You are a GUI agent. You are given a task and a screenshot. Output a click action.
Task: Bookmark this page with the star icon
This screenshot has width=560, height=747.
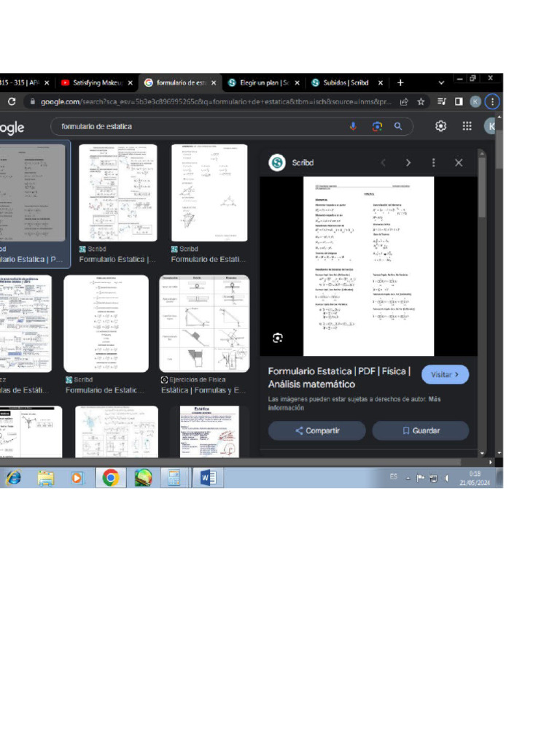tap(421, 102)
